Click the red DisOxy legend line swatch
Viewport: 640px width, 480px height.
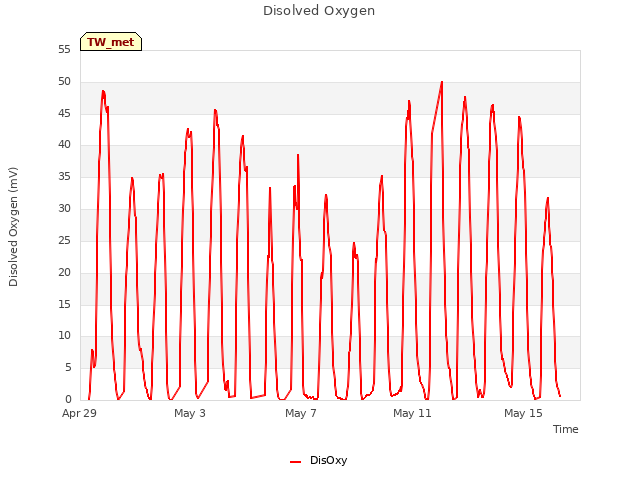(x=295, y=462)
